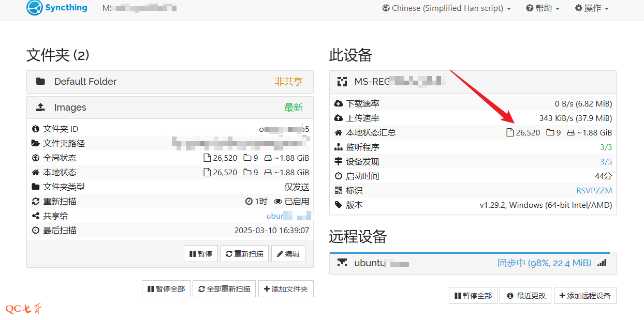The height and width of the screenshot is (320, 644).
Task: Pause all folders with 暂停全部
Action: [x=166, y=289]
